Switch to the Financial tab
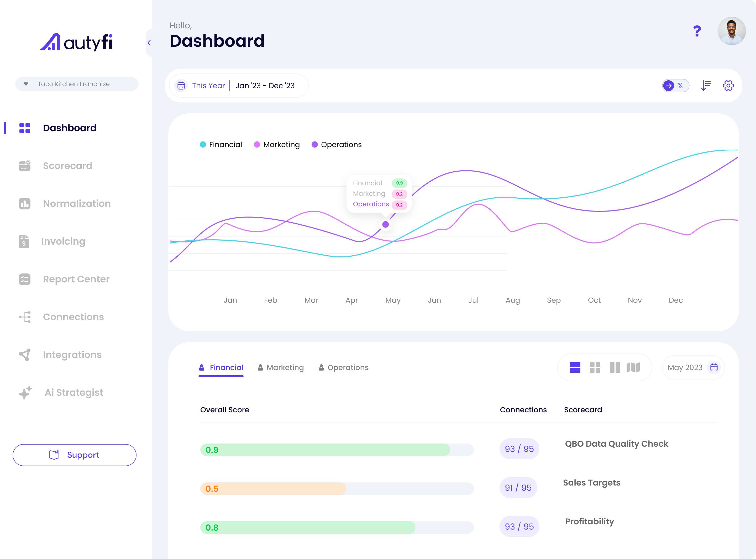The image size is (756, 559). pyautogui.click(x=221, y=367)
